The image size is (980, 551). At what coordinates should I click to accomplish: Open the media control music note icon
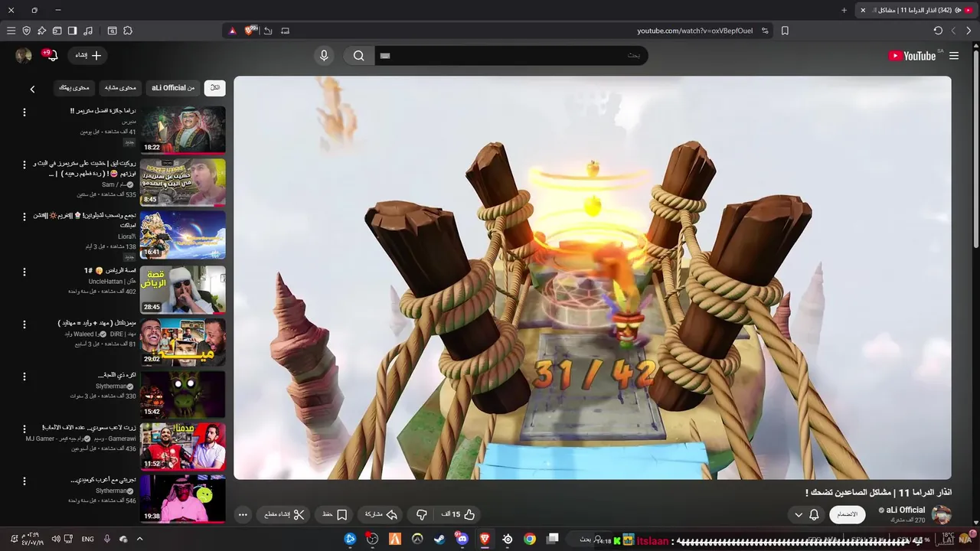click(88, 31)
